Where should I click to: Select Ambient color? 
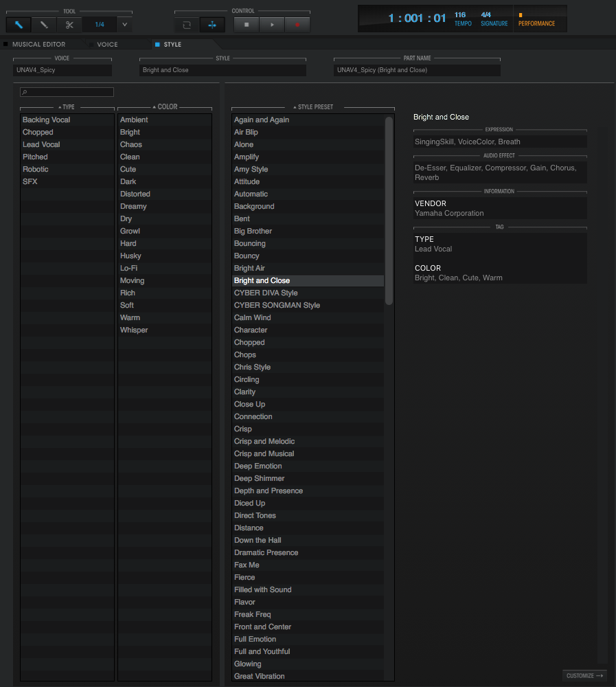pyautogui.click(x=165, y=120)
